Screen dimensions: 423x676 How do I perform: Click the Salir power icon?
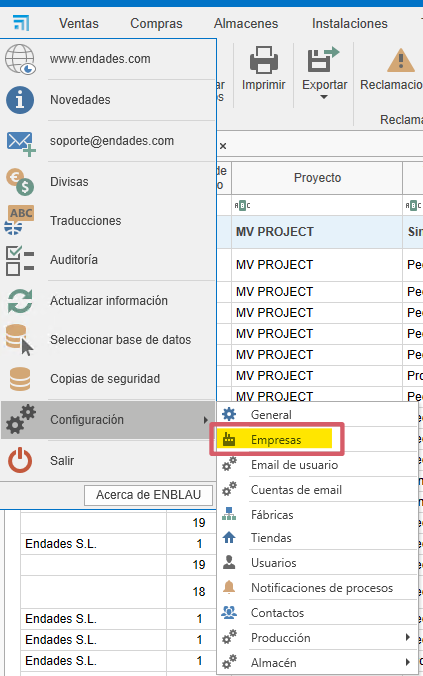click(x=20, y=460)
